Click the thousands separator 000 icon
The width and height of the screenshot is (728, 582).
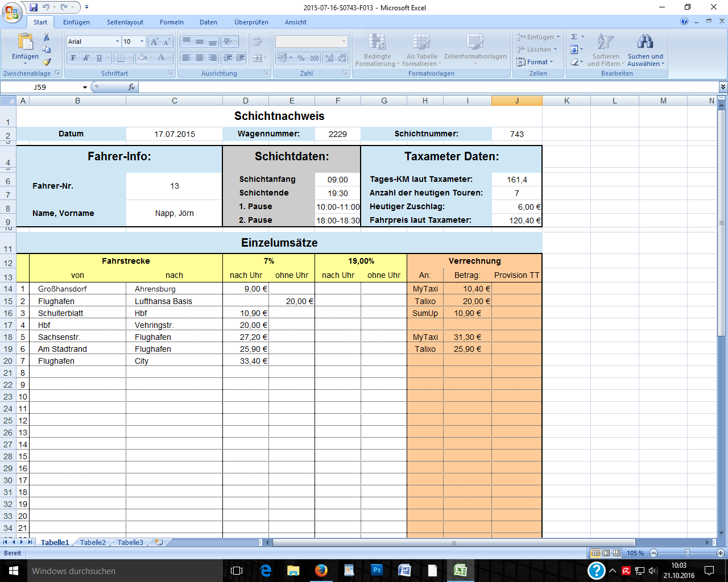click(315, 58)
